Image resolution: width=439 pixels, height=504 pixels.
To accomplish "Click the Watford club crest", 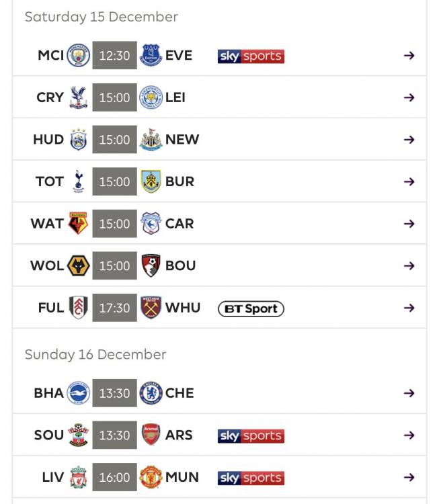I will pyautogui.click(x=79, y=224).
